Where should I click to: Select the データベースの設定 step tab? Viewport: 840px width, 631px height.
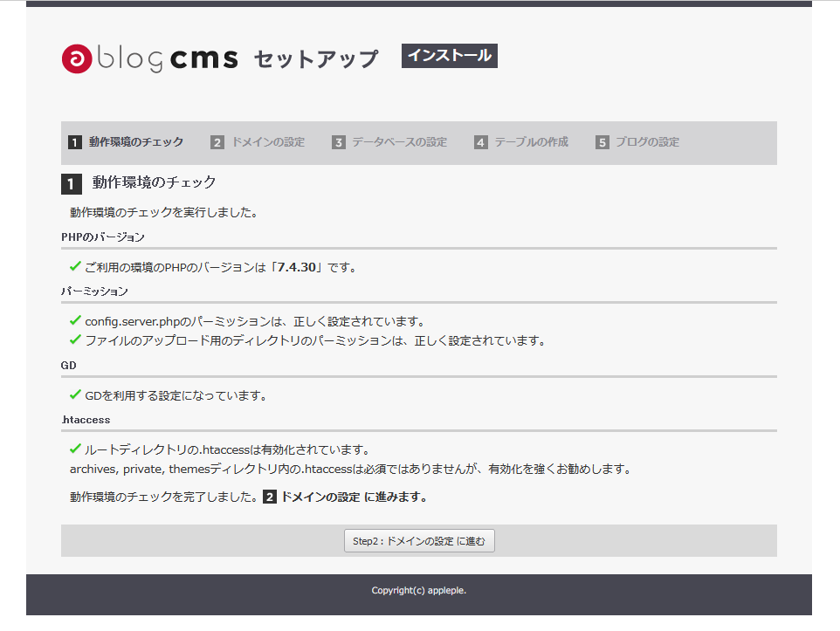389,142
